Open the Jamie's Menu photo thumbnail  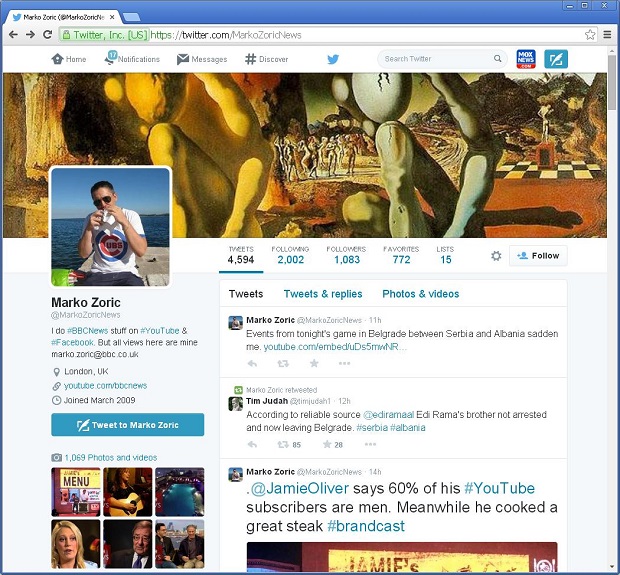(76, 492)
